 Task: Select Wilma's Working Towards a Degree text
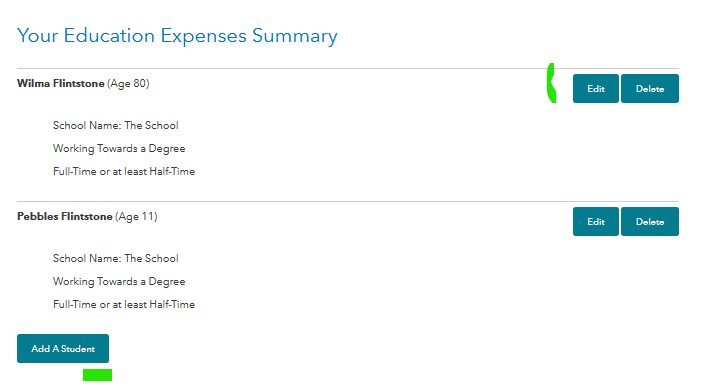pyautogui.click(x=119, y=149)
